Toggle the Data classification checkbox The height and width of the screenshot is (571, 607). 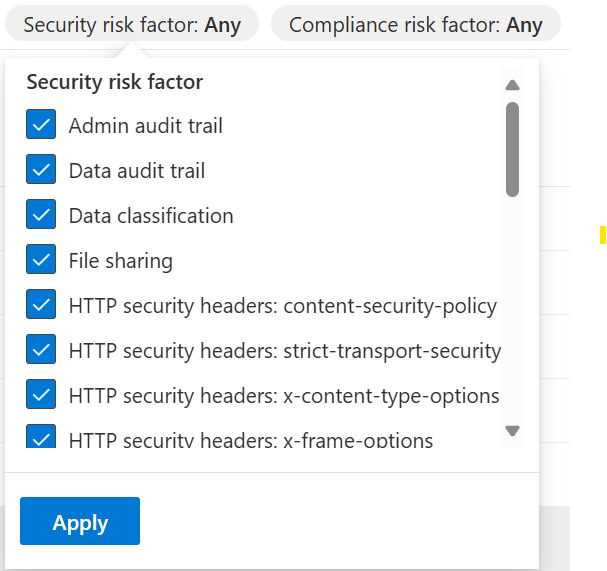pos(42,215)
